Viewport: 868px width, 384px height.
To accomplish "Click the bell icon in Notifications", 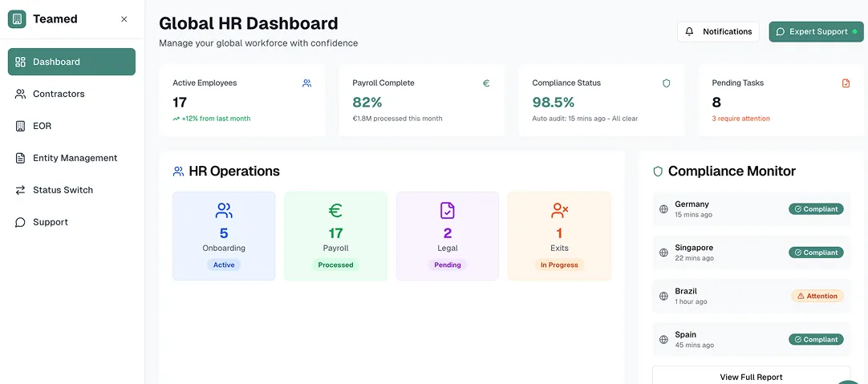I will (x=689, y=31).
